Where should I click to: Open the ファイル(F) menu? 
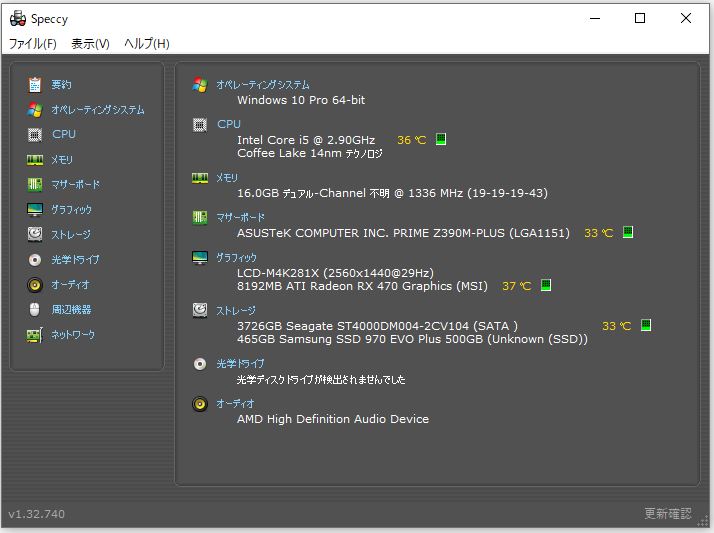point(33,44)
